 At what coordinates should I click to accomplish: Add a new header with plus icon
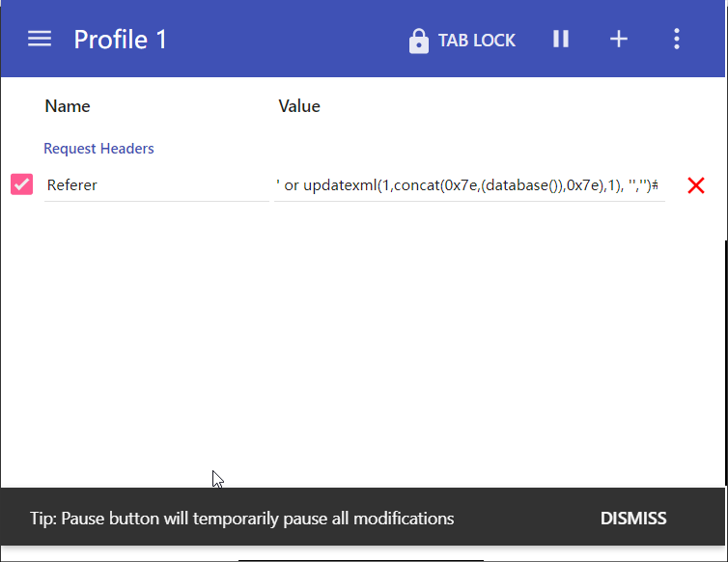(x=619, y=39)
